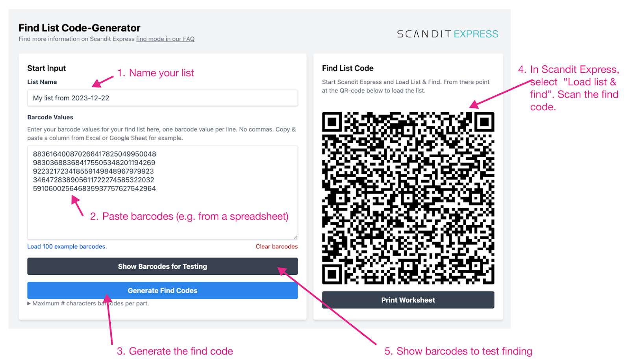Expand the Maximum # characters disclosure triangle
The image size is (630, 364).
(x=29, y=303)
